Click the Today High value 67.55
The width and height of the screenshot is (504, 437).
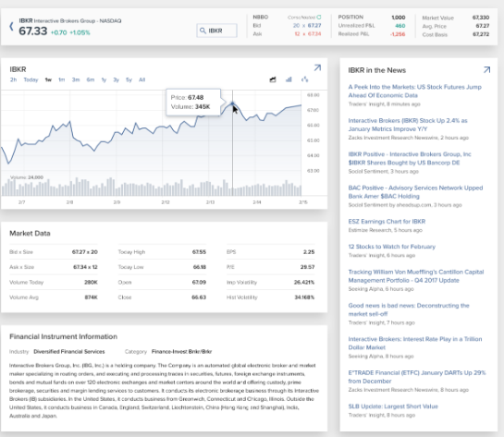[x=199, y=252]
